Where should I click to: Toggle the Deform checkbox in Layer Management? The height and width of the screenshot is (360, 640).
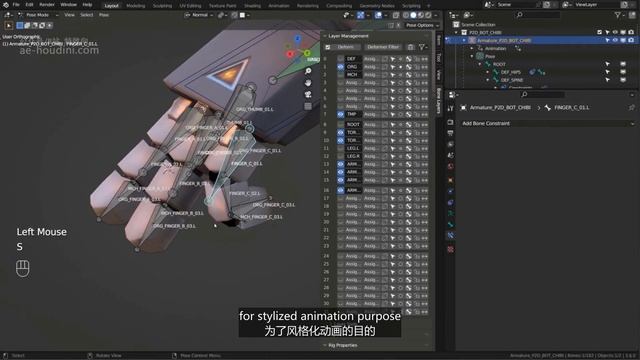(x=328, y=47)
